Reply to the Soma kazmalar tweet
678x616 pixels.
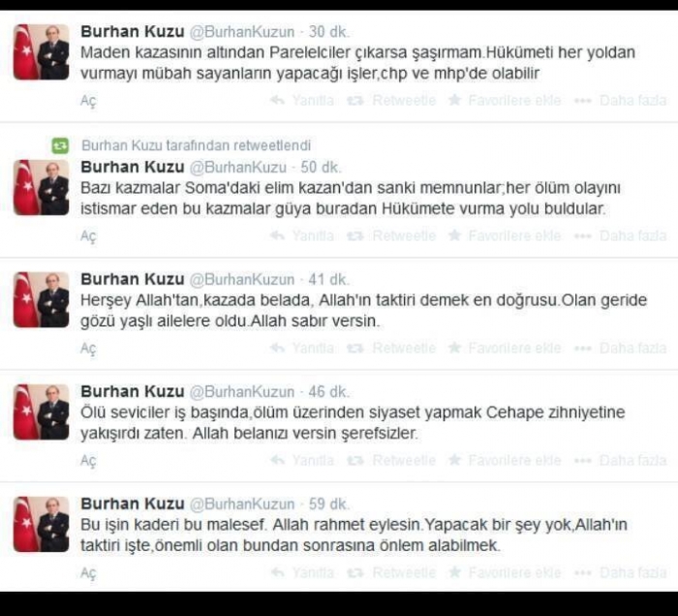[x=302, y=235]
